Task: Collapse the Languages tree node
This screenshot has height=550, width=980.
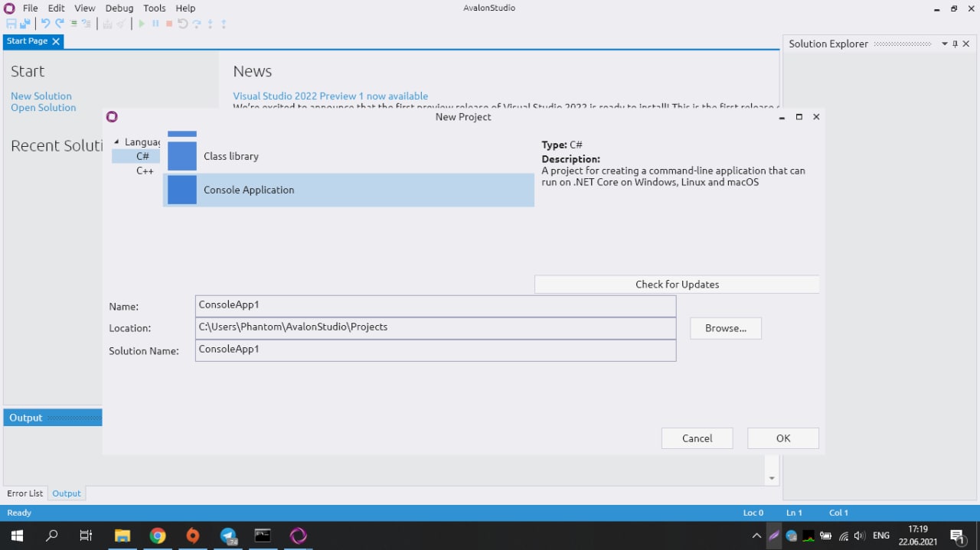Action: click(x=116, y=142)
